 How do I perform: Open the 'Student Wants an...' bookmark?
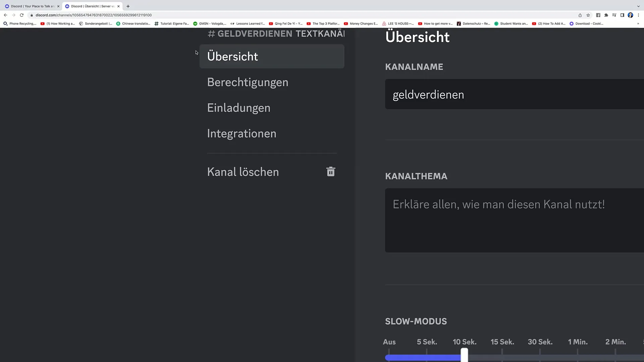coord(511,23)
